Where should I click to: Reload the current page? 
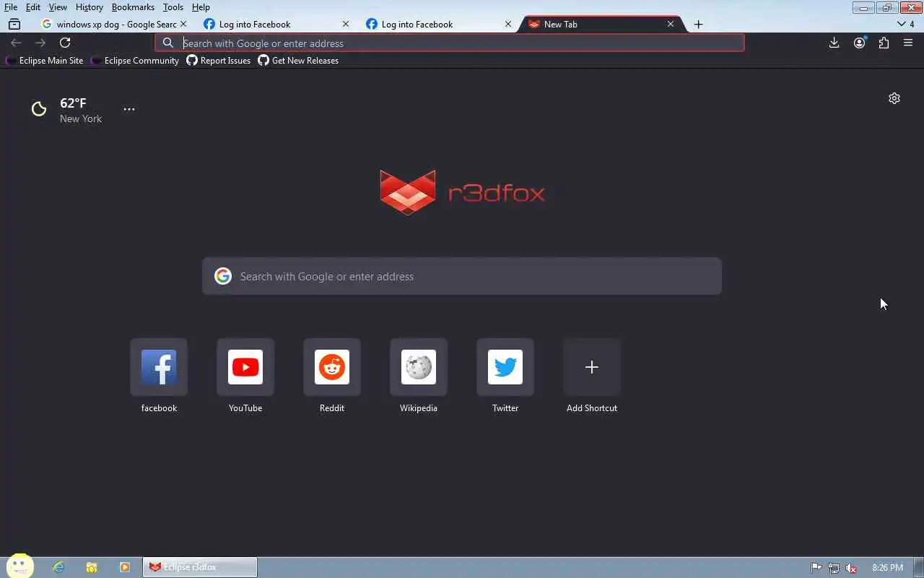pos(65,43)
